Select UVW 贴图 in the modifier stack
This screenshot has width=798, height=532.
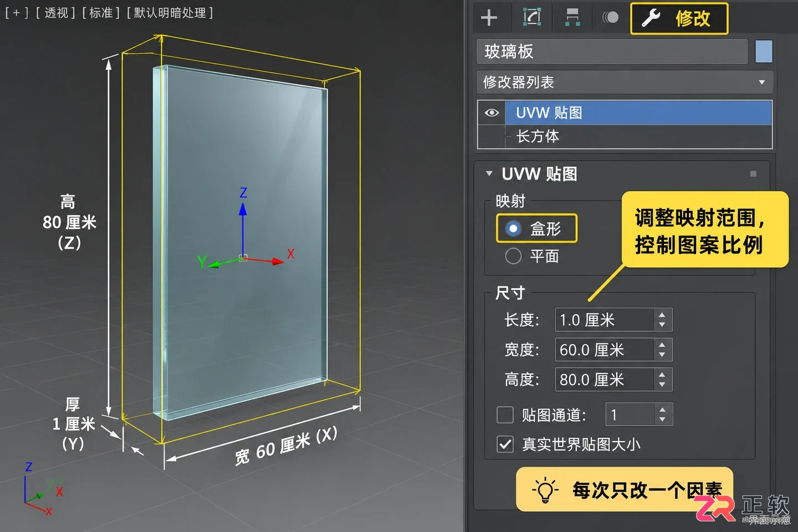point(638,112)
